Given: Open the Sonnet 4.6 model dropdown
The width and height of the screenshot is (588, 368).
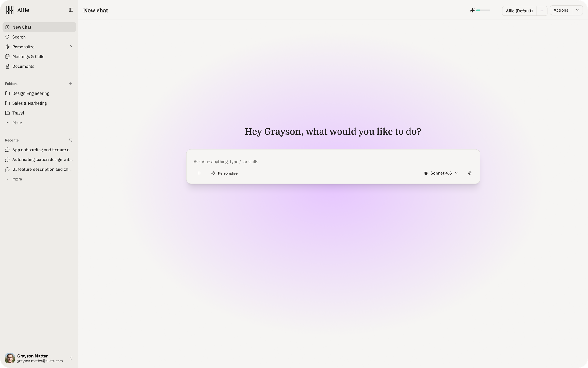Looking at the screenshot, I should (441, 173).
